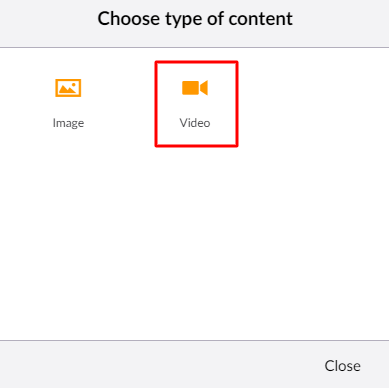Pick the camcorder icon above Video

point(195,88)
